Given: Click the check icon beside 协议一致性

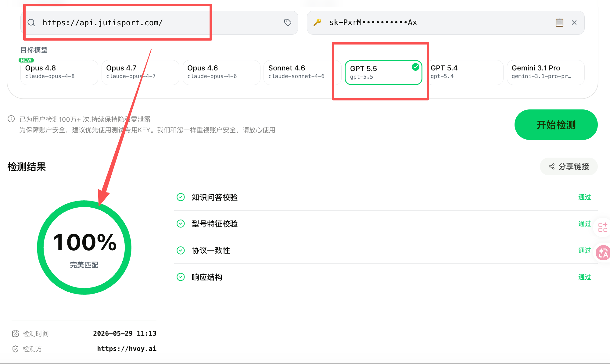Looking at the screenshot, I should tap(181, 250).
